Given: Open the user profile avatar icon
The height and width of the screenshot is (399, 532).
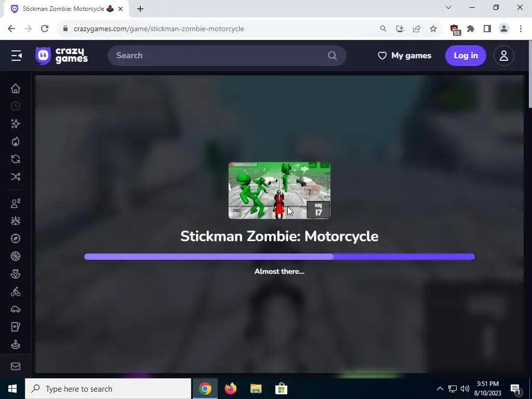Looking at the screenshot, I should [x=504, y=56].
